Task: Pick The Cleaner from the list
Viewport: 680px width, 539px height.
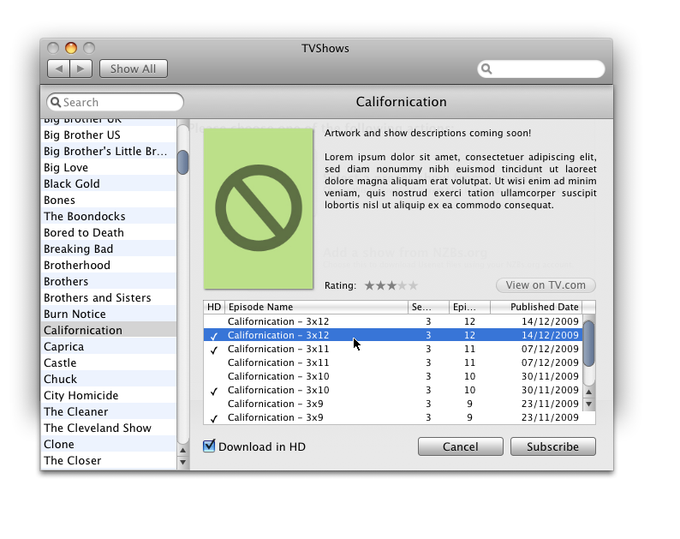Action: point(109,412)
